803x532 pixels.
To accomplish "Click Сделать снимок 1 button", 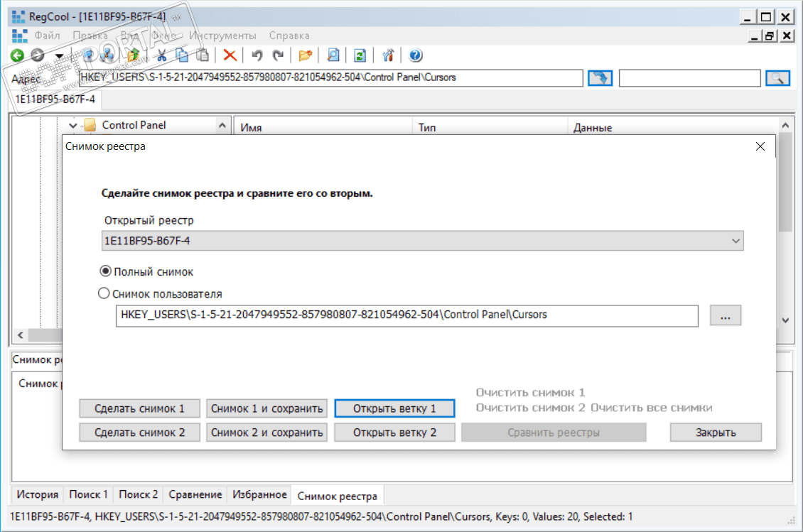I will (x=139, y=408).
